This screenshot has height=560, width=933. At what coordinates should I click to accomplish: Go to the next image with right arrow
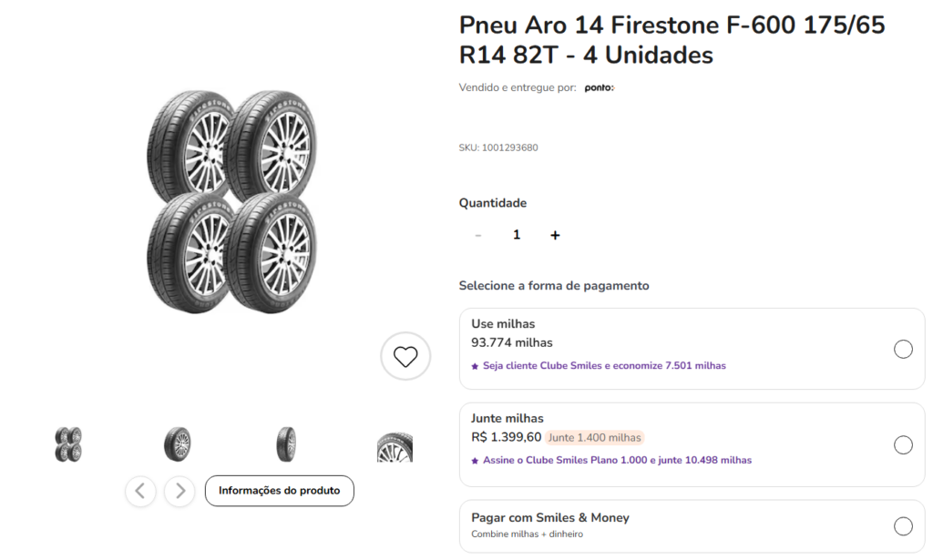pos(179,491)
